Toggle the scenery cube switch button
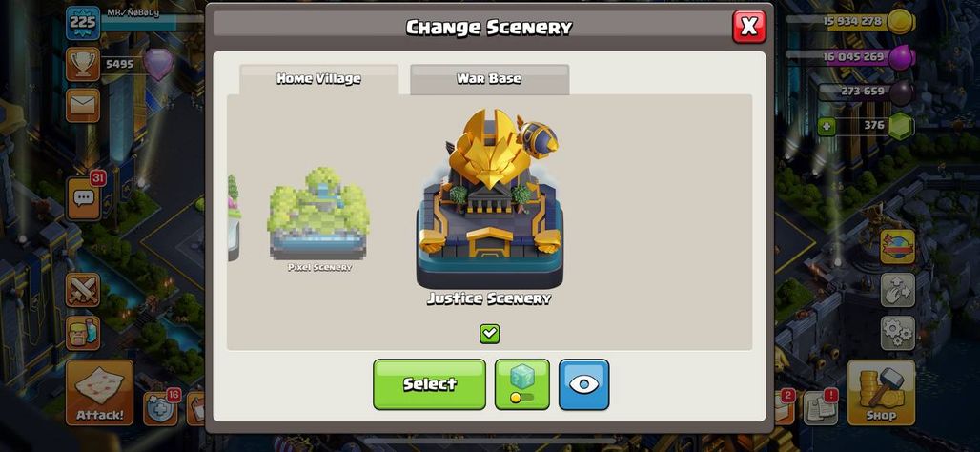The image size is (980, 452). click(x=521, y=384)
